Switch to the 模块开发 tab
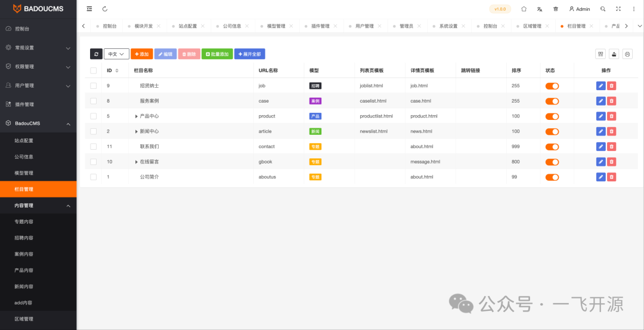 point(144,26)
